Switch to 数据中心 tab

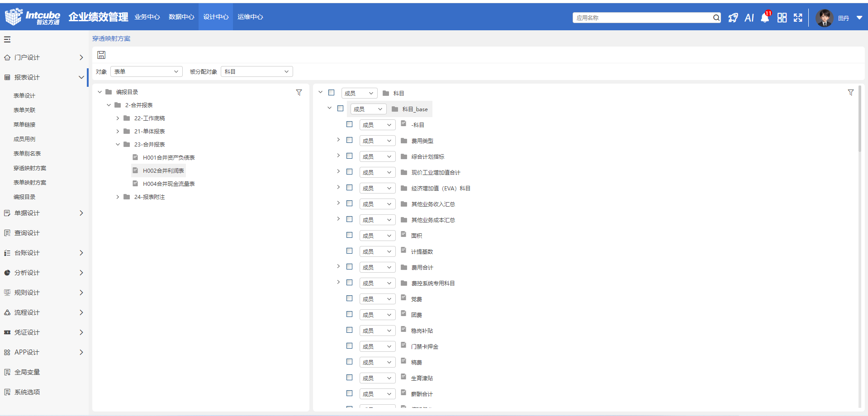point(181,17)
